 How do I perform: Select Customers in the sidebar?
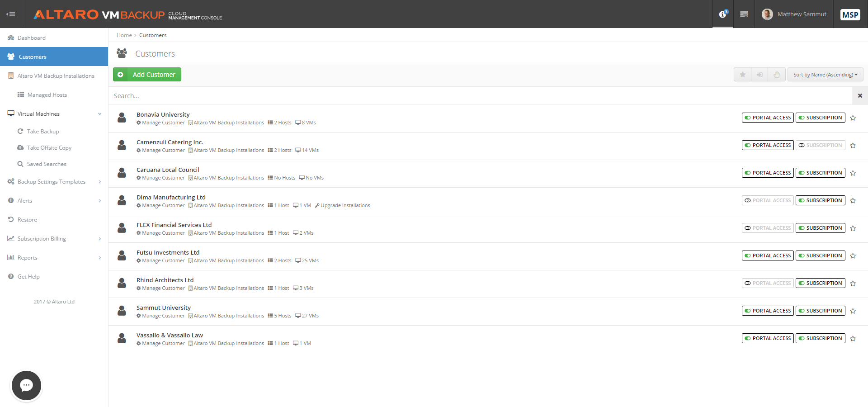point(54,57)
